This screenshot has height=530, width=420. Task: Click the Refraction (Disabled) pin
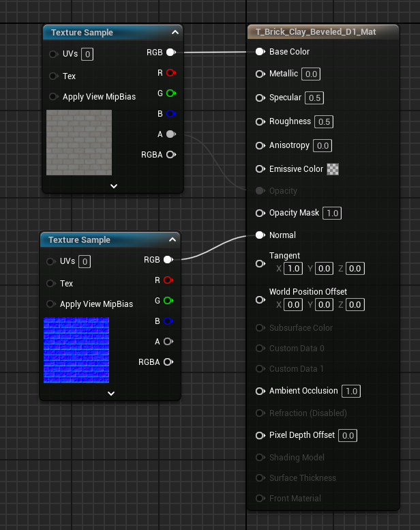[x=260, y=413]
